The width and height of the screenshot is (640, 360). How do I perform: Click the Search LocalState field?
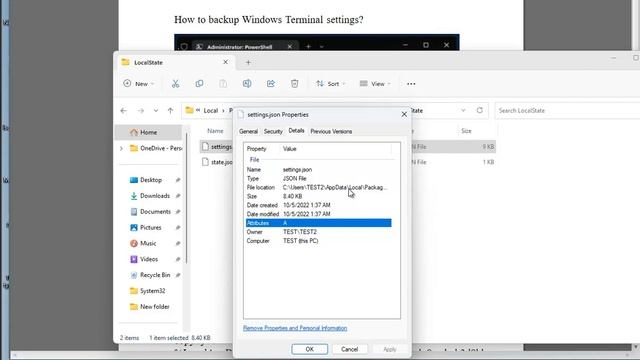pos(567,111)
